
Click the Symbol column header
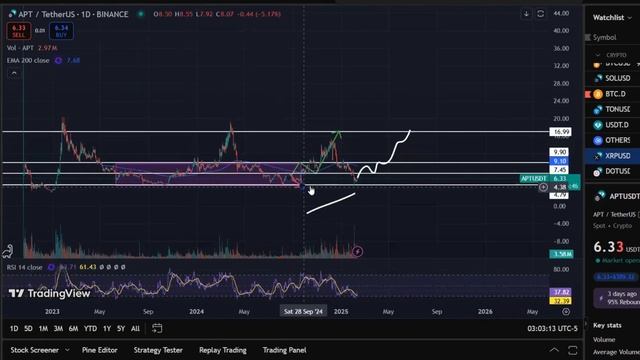[x=604, y=38]
